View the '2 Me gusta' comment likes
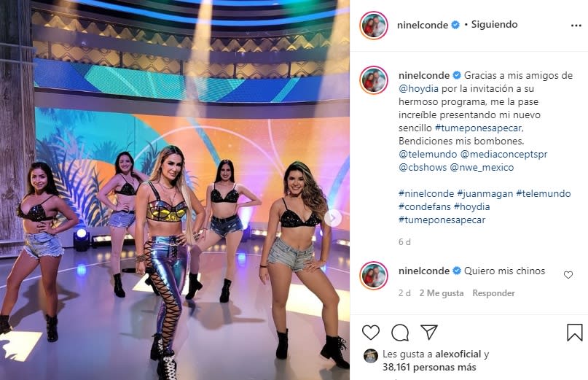This screenshot has height=380, width=588. pos(442,293)
